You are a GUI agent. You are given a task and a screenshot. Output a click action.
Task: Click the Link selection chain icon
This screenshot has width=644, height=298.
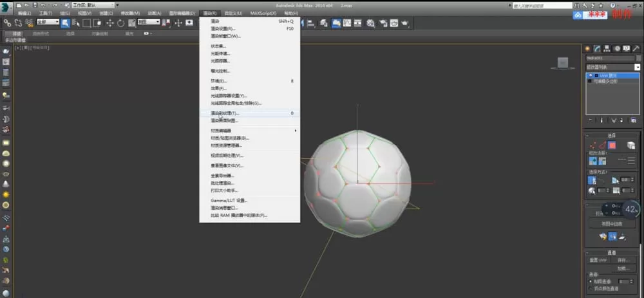click(x=7, y=23)
